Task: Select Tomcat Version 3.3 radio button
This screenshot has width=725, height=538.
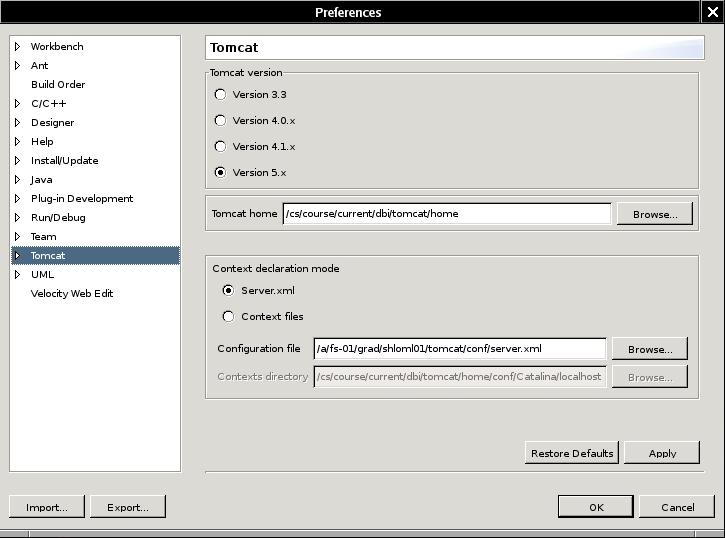Action: coord(221,94)
